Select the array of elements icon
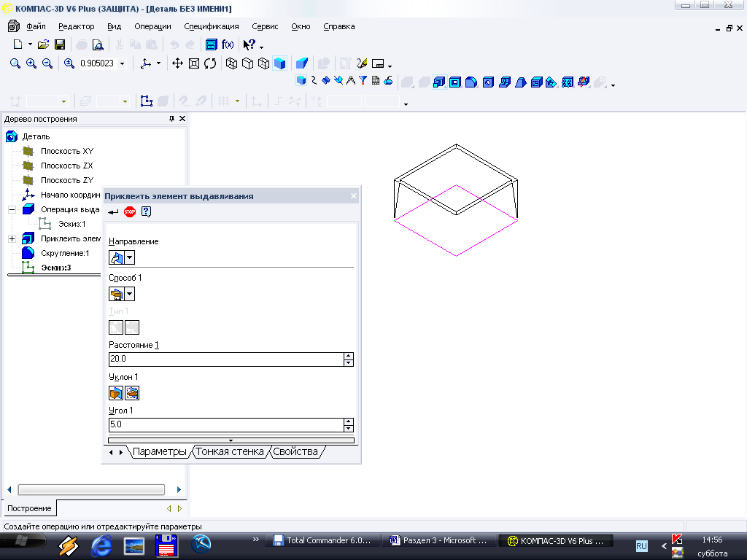The height and width of the screenshot is (560, 747). [x=568, y=82]
